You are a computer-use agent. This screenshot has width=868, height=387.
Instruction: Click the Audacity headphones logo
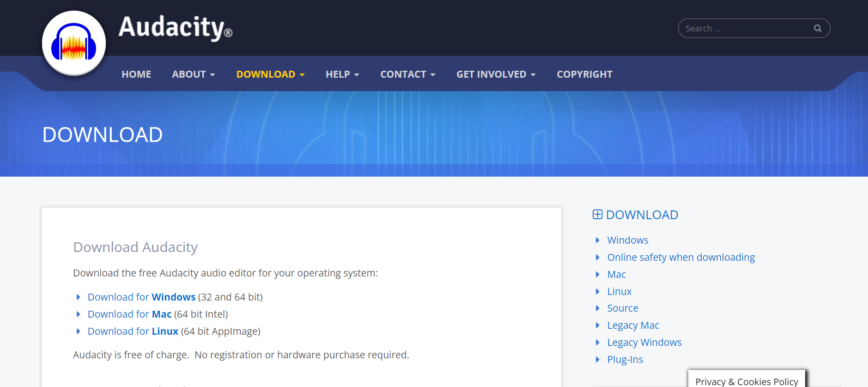point(74,43)
